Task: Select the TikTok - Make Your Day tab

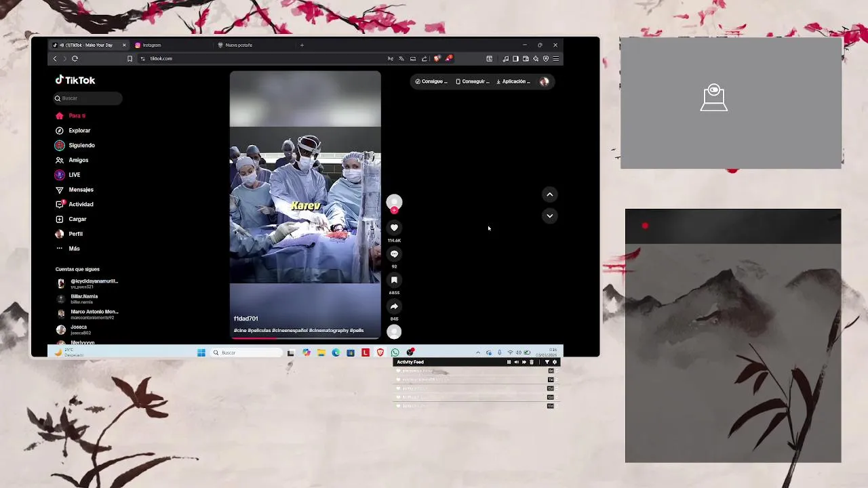Action: coord(90,45)
